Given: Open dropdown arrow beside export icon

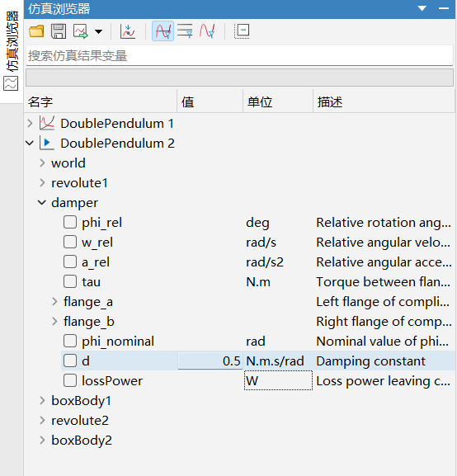Looking at the screenshot, I should pyautogui.click(x=99, y=31).
